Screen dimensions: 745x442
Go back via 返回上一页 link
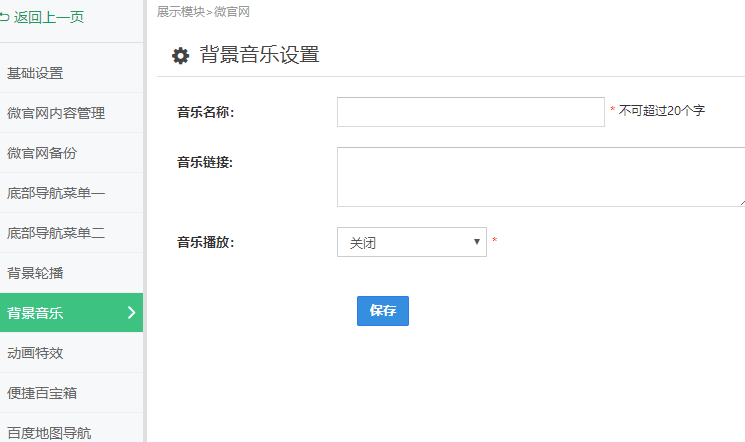(48, 16)
